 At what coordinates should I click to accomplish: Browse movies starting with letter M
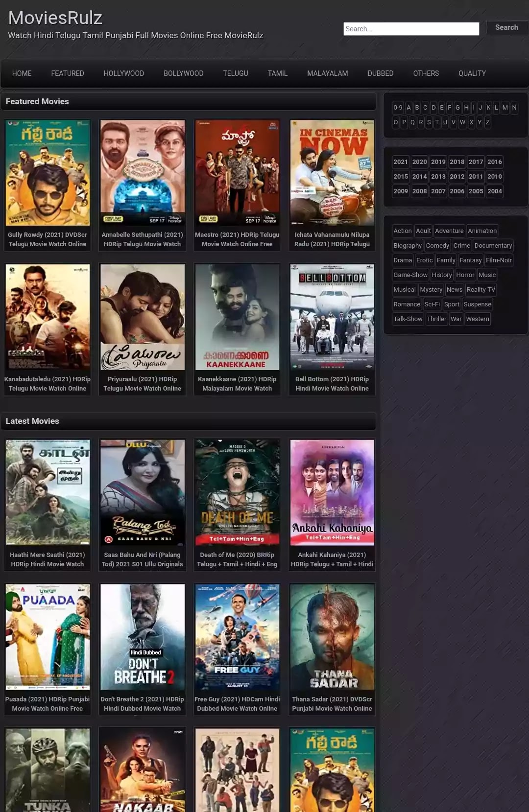pyautogui.click(x=505, y=108)
